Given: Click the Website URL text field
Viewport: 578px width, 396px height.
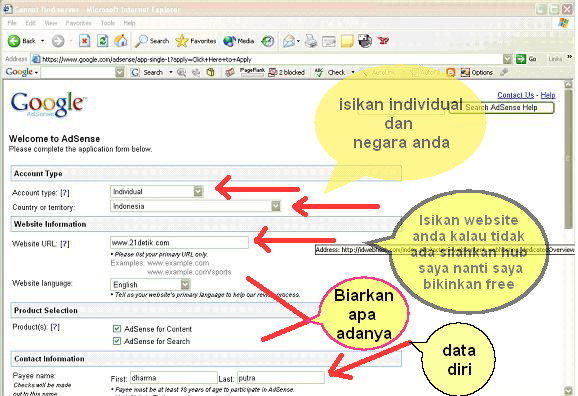Looking at the screenshot, I should [x=179, y=243].
